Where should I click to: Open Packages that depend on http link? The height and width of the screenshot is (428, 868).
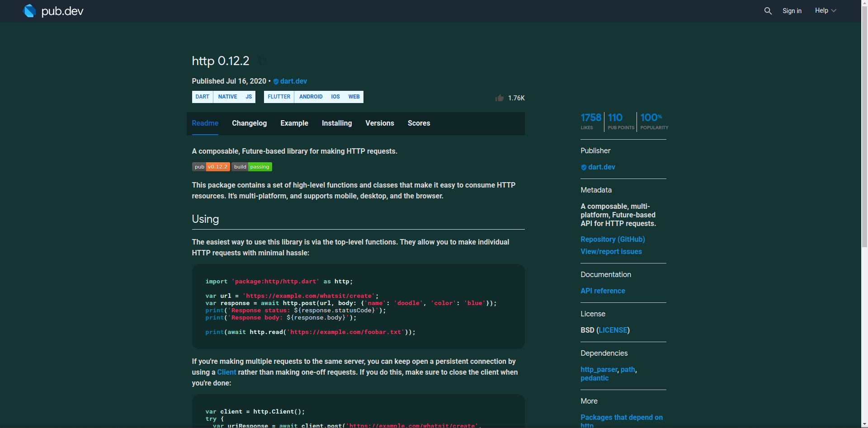622,421
